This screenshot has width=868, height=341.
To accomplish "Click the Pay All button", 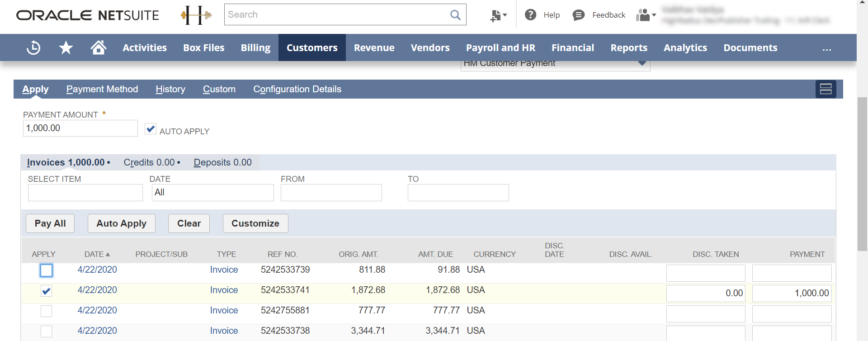I will pyautogui.click(x=50, y=223).
